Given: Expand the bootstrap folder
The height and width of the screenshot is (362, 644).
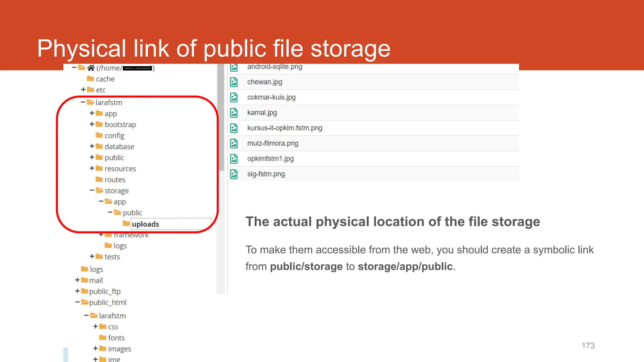Looking at the screenshot, I should (92, 124).
